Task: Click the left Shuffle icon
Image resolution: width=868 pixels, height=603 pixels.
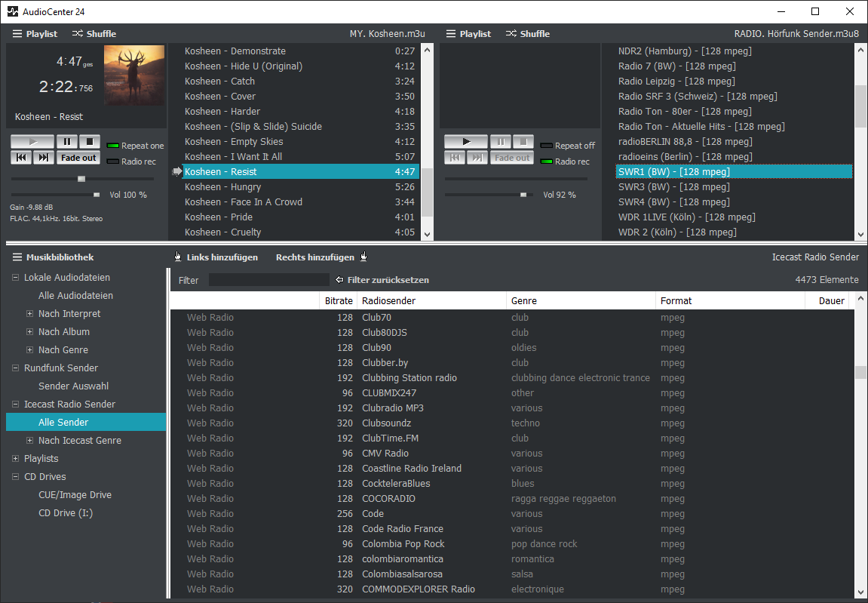Action: pyautogui.click(x=78, y=34)
